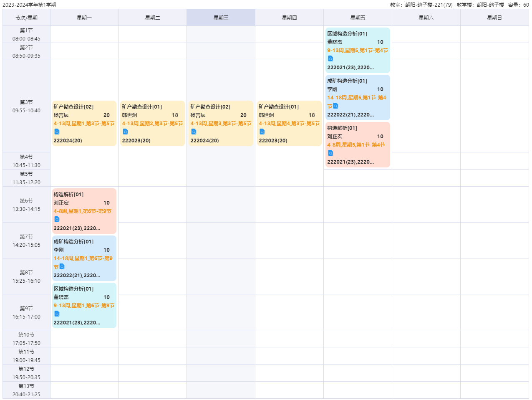Viewport: 532px width, 400px height.
Task: Click schedule text 4-13周,星期2,第3节-第5节
Action: click(x=152, y=124)
